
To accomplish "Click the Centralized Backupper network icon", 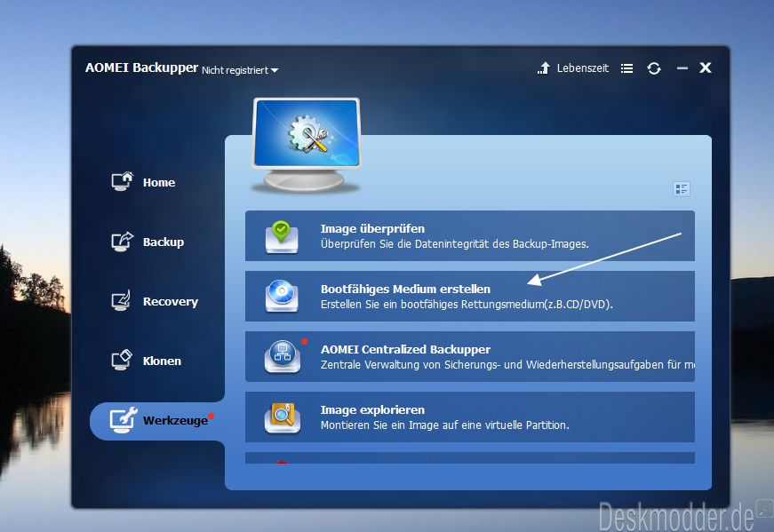I will (283, 356).
